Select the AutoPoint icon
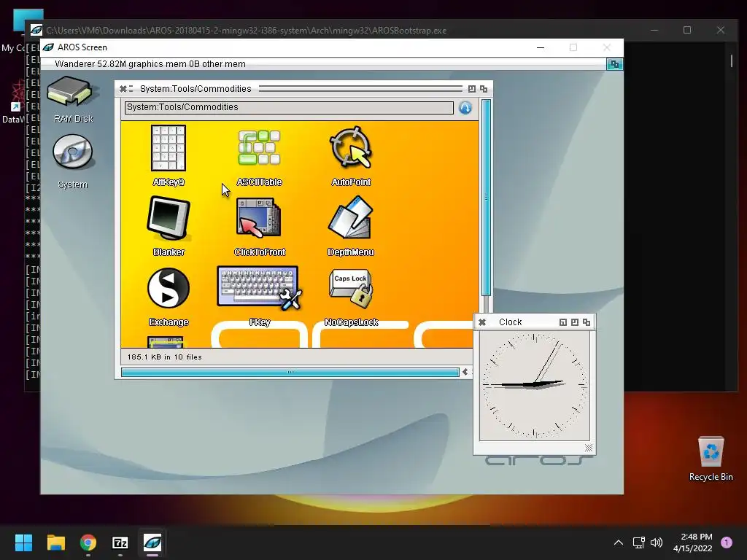Image resolution: width=747 pixels, height=560 pixels. [x=351, y=147]
